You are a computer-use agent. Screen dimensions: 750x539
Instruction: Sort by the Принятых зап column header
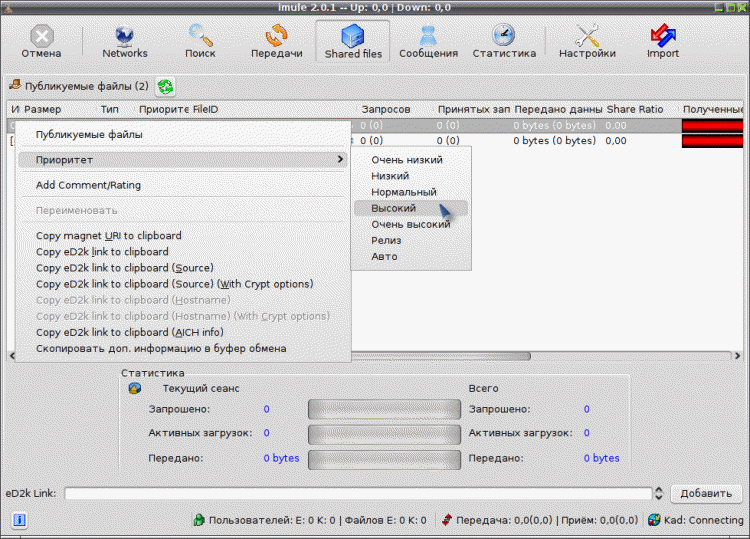coord(474,110)
